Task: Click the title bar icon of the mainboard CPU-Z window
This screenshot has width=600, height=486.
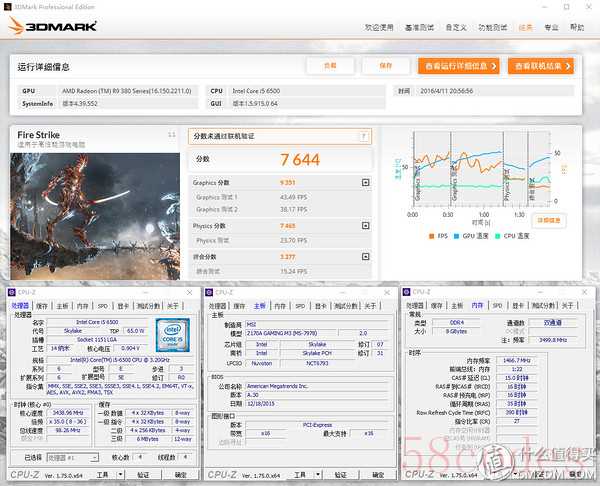Action: pos(209,292)
